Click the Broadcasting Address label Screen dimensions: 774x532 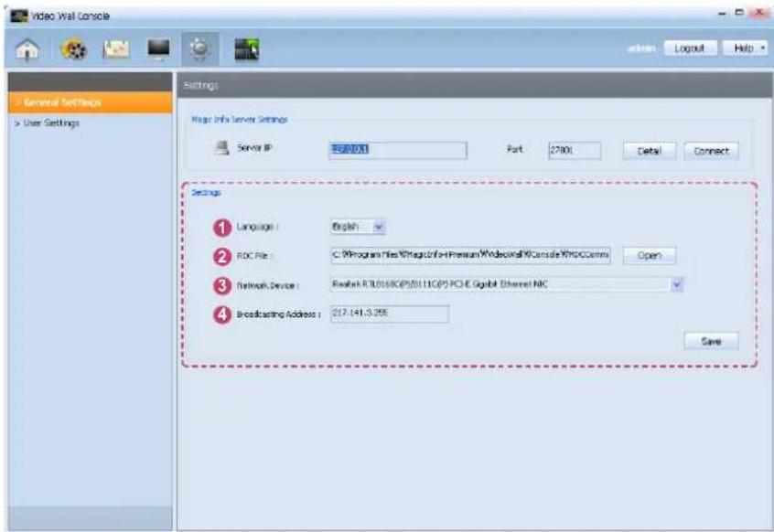278,314
